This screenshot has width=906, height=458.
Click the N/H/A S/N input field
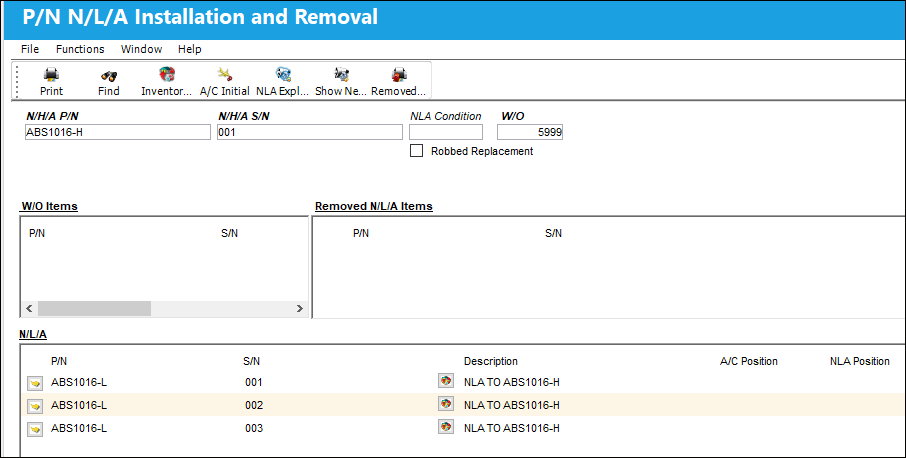[x=310, y=132]
